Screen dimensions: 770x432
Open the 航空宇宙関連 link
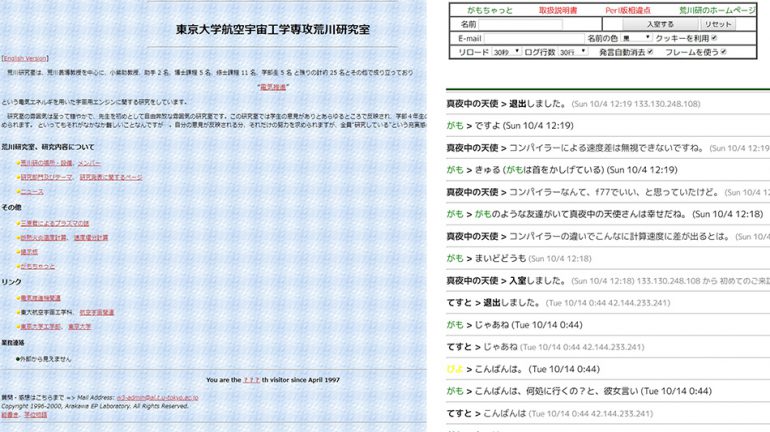pyautogui.click(x=97, y=312)
